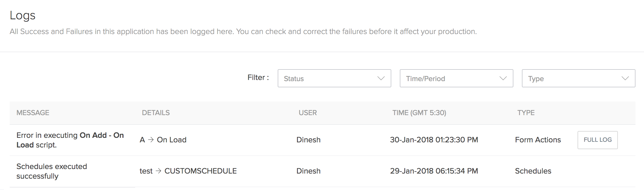644x190 pixels.
Task: Click the 30-Jan-2018 01:23:30 PM timestamp
Action: (x=434, y=140)
